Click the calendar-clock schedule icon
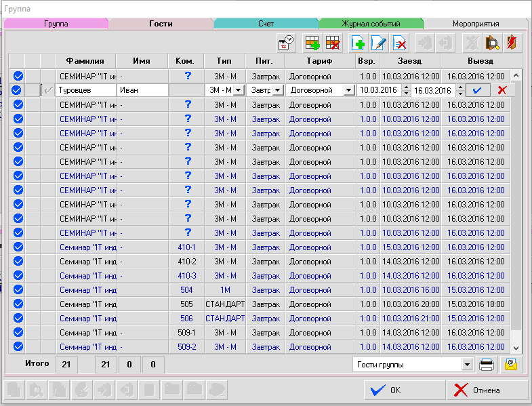The height and width of the screenshot is (406, 532). (x=286, y=43)
